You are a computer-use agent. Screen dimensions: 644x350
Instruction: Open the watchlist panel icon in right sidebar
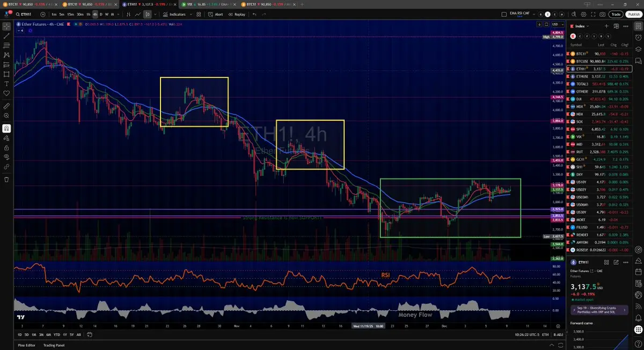(x=637, y=26)
